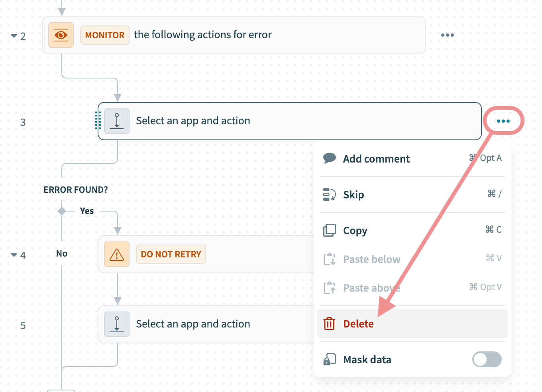Click the step 5 action pin icon

(x=117, y=324)
